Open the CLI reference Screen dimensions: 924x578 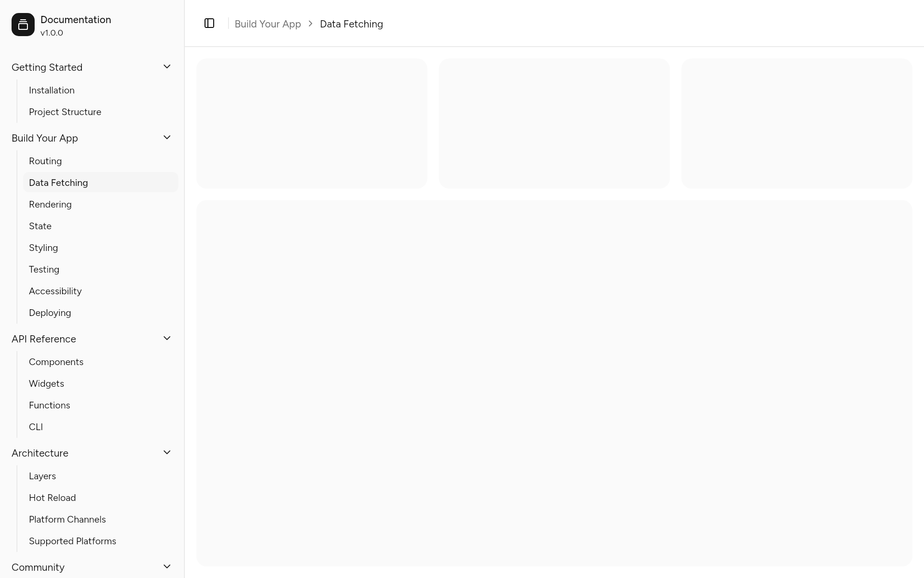[x=101, y=427]
